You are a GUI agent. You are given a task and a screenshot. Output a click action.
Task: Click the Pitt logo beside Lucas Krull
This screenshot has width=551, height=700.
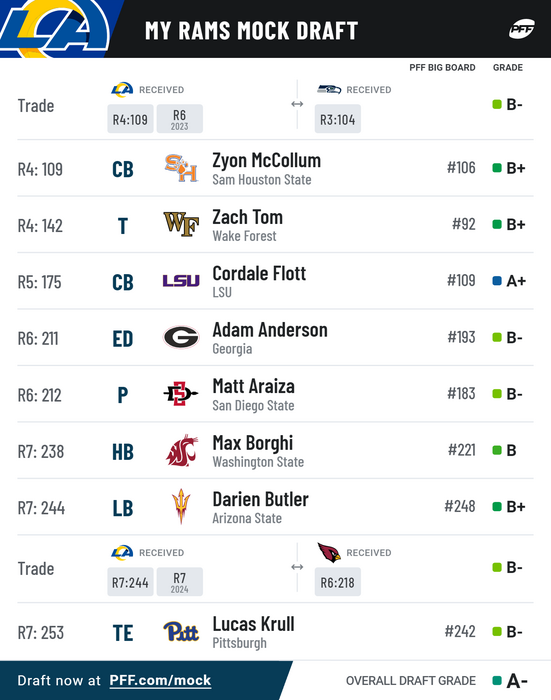[181, 631]
